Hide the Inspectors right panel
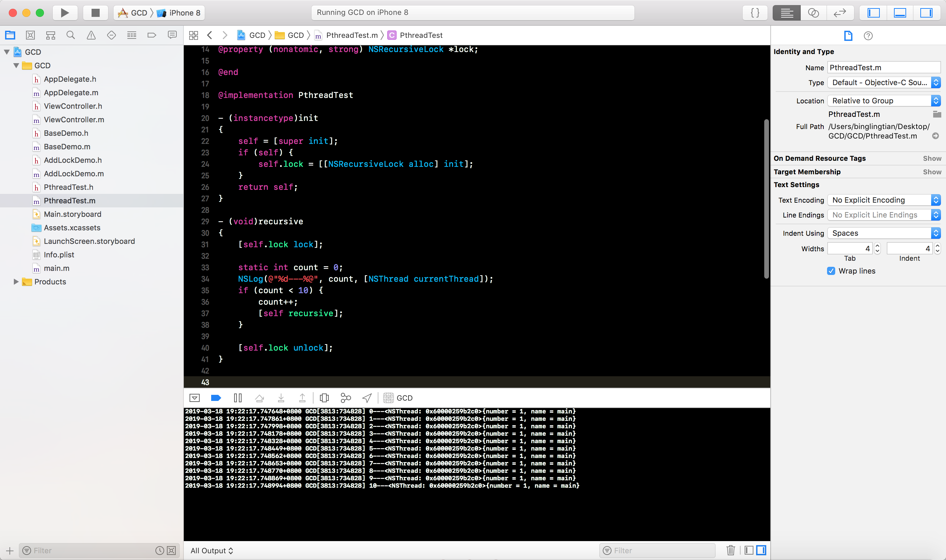The height and width of the screenshot is (560, 946). coord(926,13)
